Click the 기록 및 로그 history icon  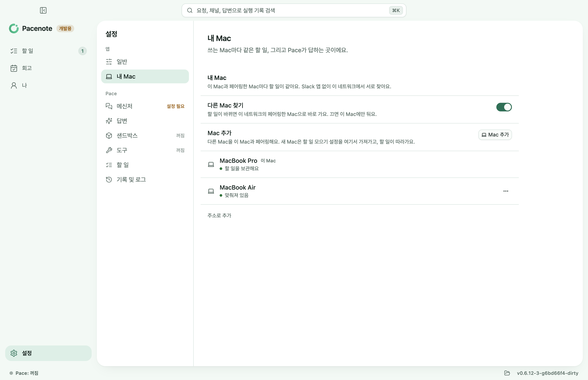(x=109, y=180)
